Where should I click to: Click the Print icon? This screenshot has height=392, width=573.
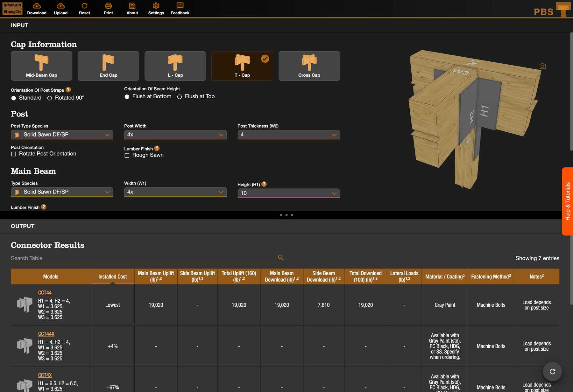(108, 6)
